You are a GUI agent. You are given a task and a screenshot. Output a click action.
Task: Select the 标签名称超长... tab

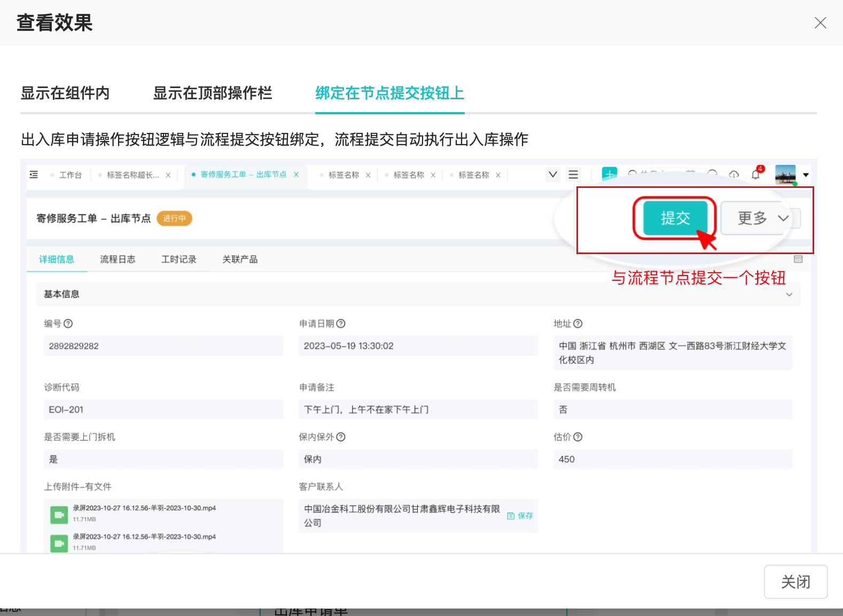(132, 175)
